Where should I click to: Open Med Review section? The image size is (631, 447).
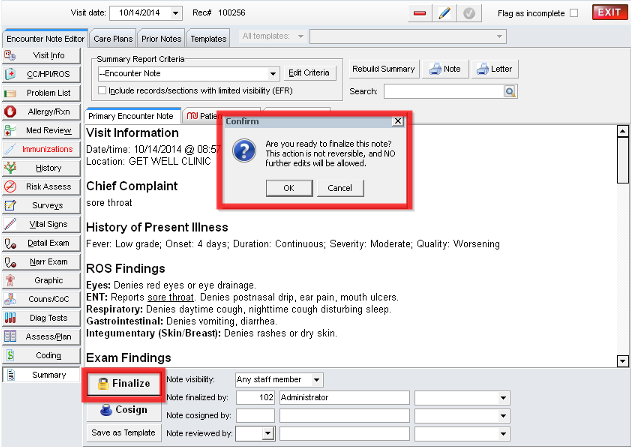[41, 130]
